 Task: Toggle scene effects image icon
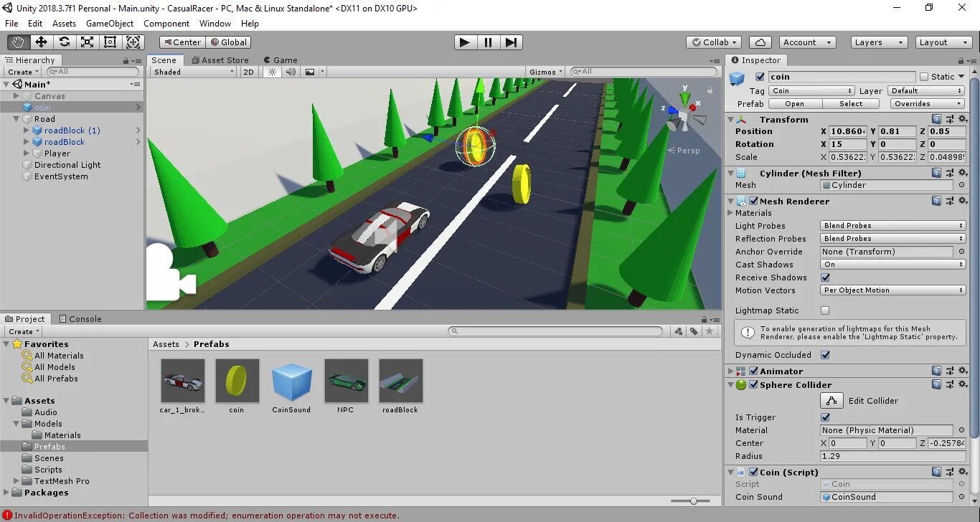tap(310, 72)
